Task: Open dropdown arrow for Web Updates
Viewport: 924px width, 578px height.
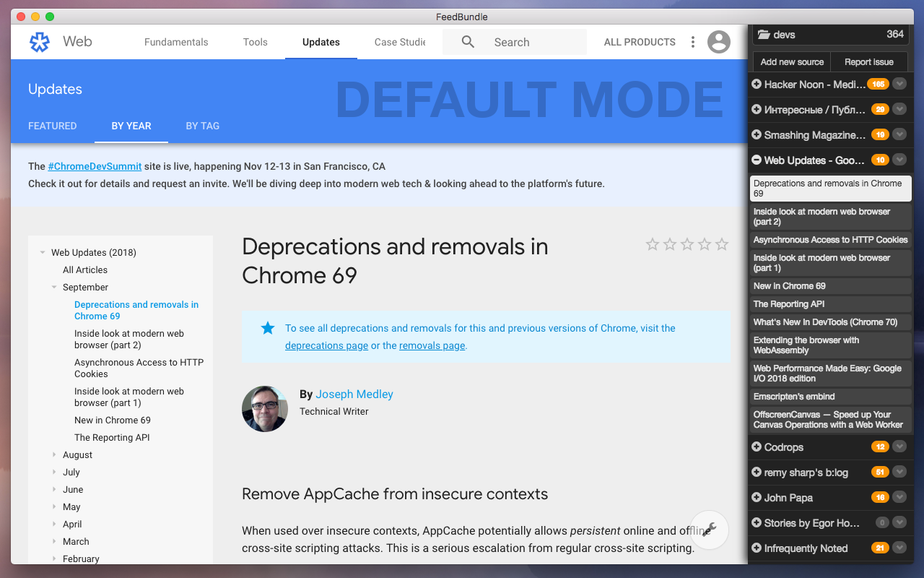Action: (x=899, y=160)
